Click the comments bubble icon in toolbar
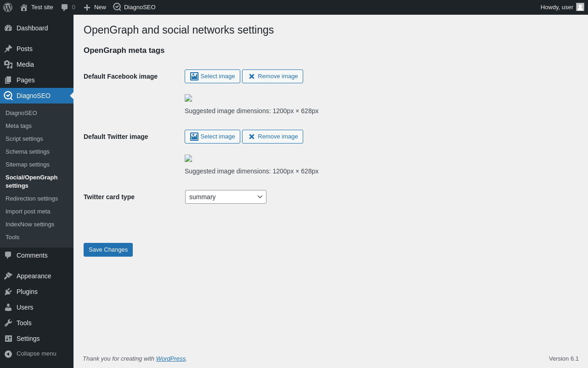 [65, 7]
